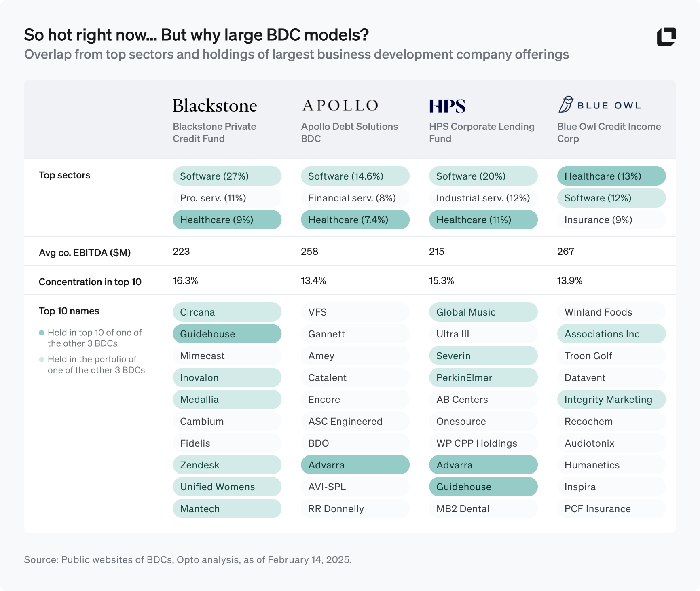Select Guidehouse in the Blackstone column
The width and height of the screenshot is (700, 591).
point(227,334)
